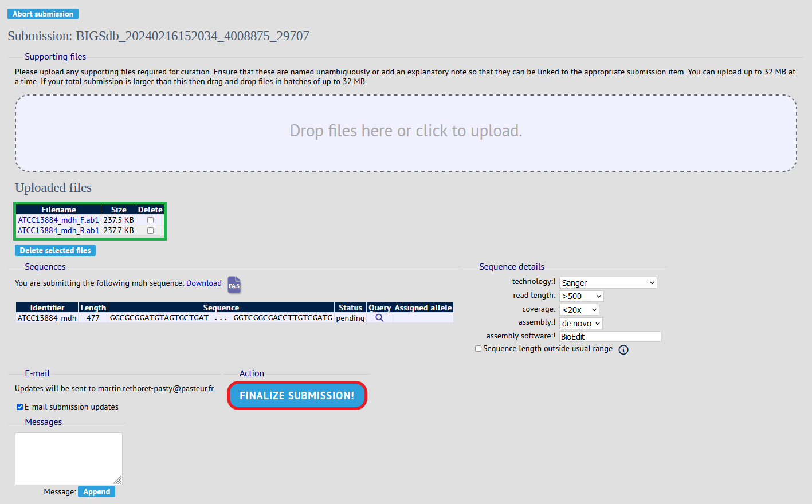
Task: Disable E-mail submission updates checkbox
Action: (x=19, y=407)
